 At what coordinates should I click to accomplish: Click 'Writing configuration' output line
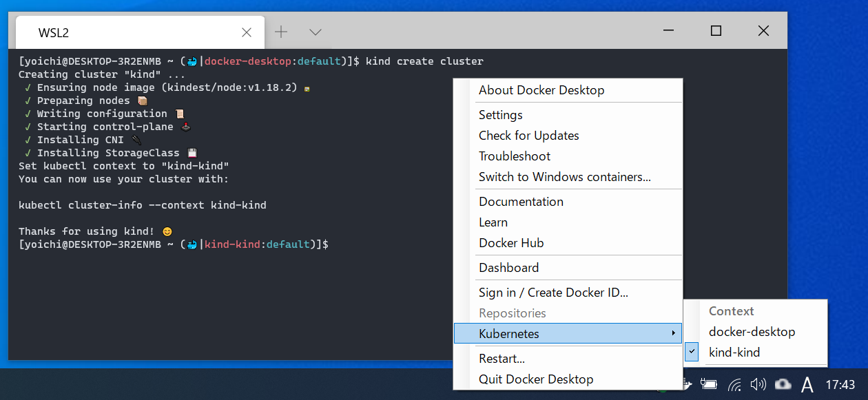tap(105, 114)
